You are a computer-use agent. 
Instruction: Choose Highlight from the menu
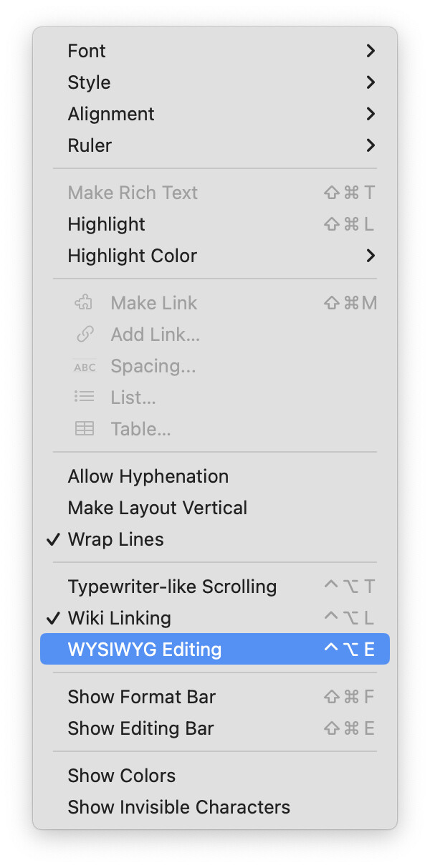coord(215,224)
